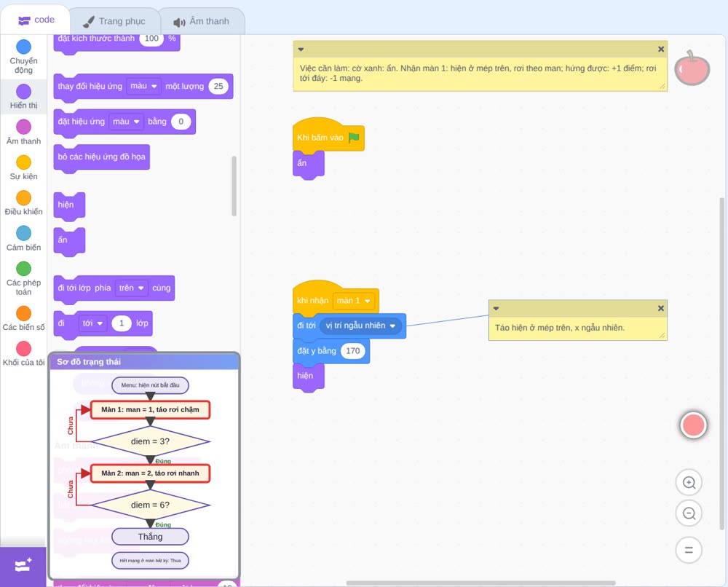Select the Cảm biến blocks category
Viewport: 728px width, 587px height.
(23, 238)
